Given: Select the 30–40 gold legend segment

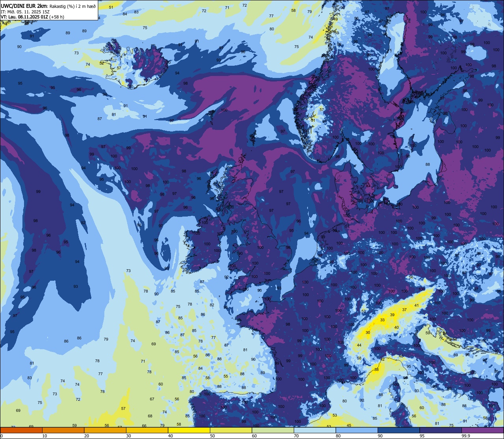Looking at the screenshot, I should click(147, 430).
